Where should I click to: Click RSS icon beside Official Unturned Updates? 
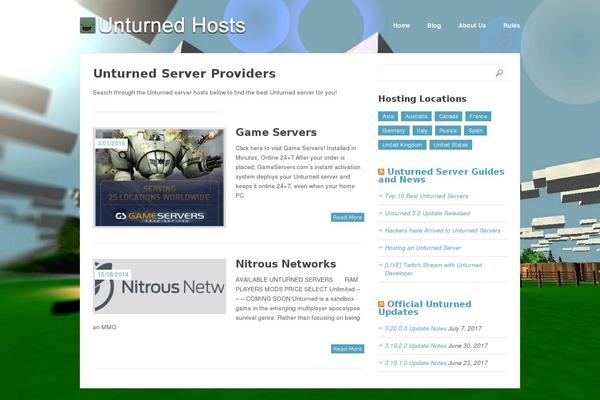[381, 304]
